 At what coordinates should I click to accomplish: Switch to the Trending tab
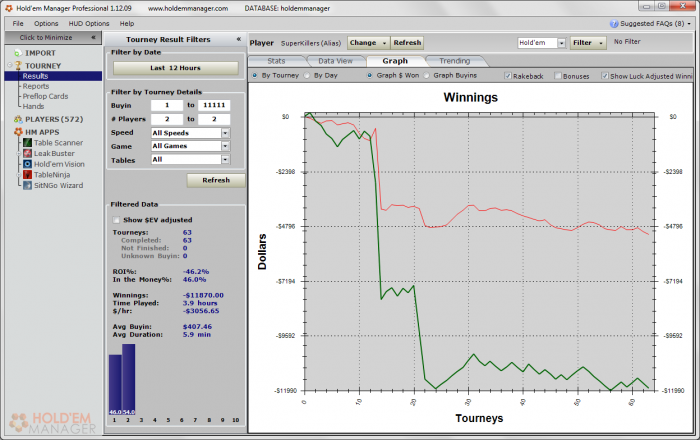click(454, 61)
